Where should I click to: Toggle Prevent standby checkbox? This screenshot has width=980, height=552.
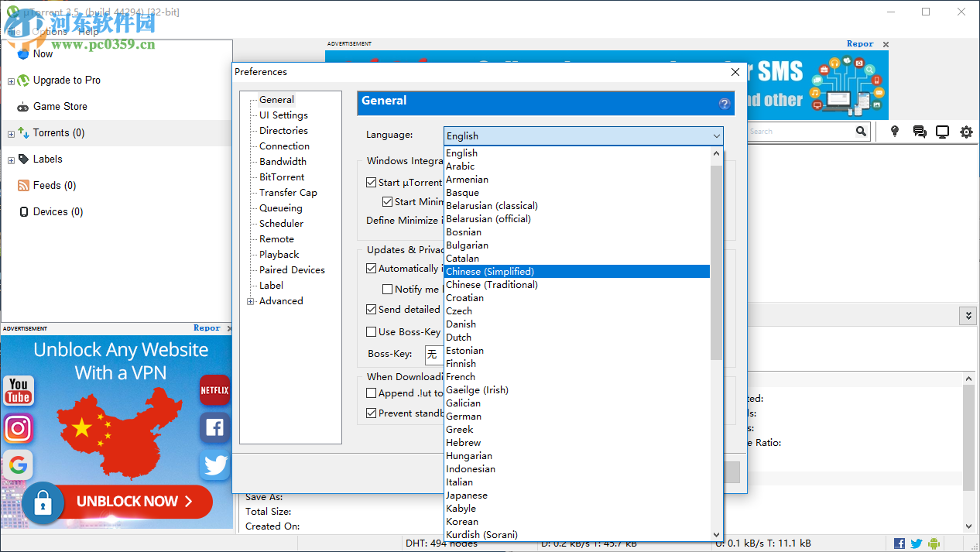[371, 413]
